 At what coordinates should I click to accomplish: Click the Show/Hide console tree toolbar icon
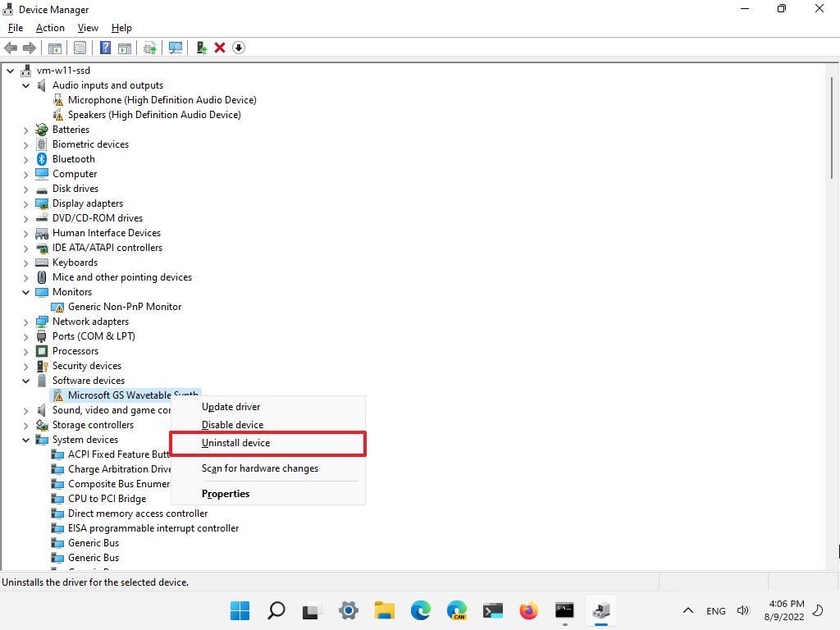(55, 48)
